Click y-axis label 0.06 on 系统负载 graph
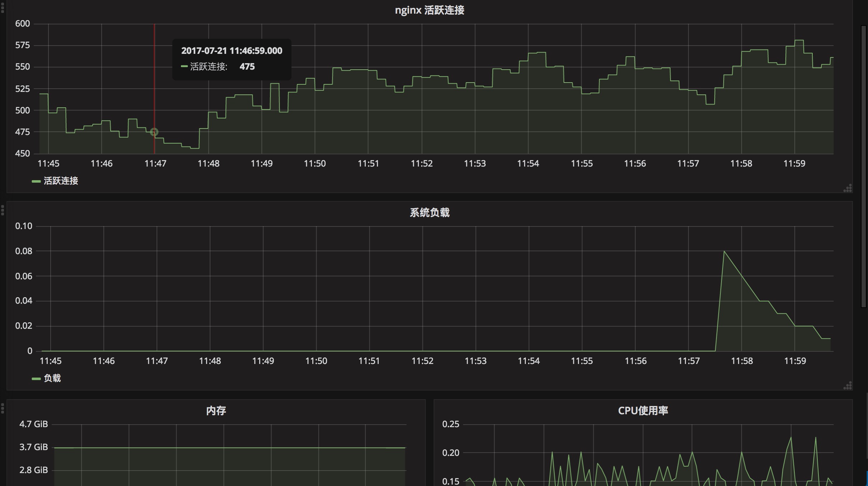This screenshot has height=486, width=868. click(24, 276)
